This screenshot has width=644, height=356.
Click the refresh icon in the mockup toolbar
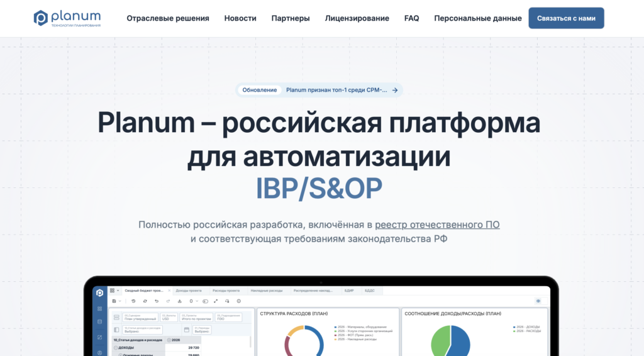tap(145, 301)
